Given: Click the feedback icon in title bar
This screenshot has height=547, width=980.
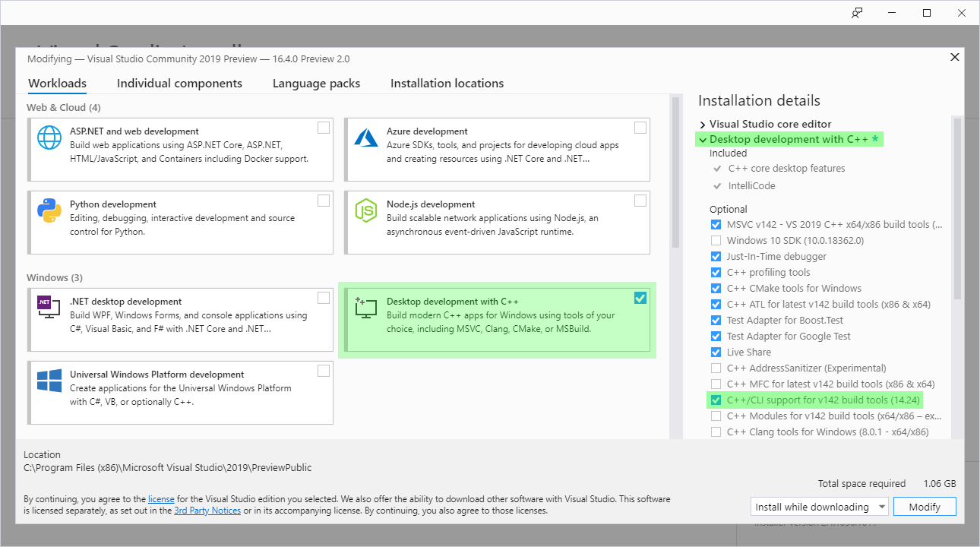Looking at the screenshot, I should click(x=857, y=13).
